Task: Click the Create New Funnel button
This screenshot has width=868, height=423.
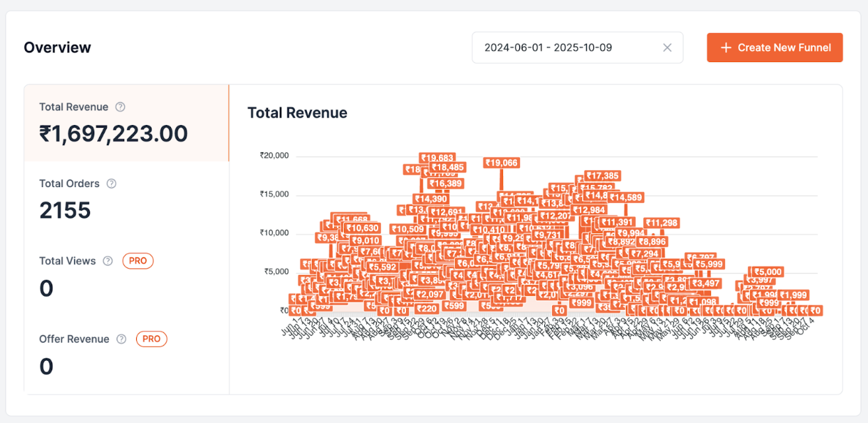Action: point(775,47)
